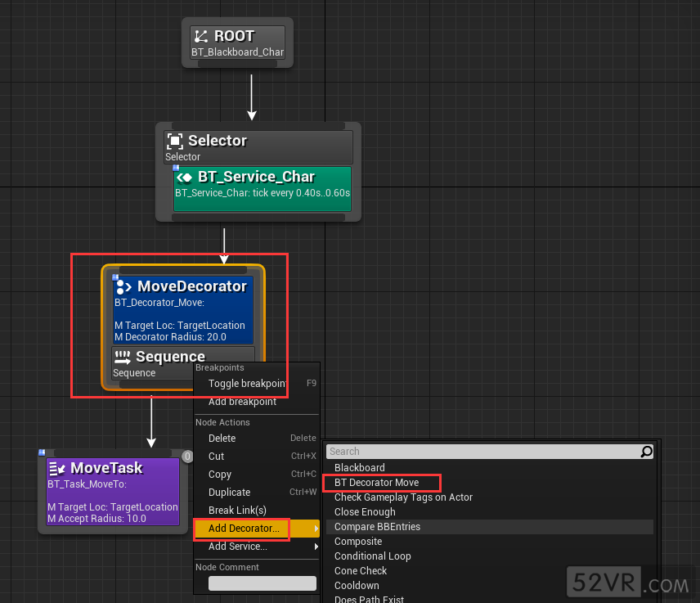
Task: Pick BT Decorator Move from the decorator list
Action: click(376, 483)
